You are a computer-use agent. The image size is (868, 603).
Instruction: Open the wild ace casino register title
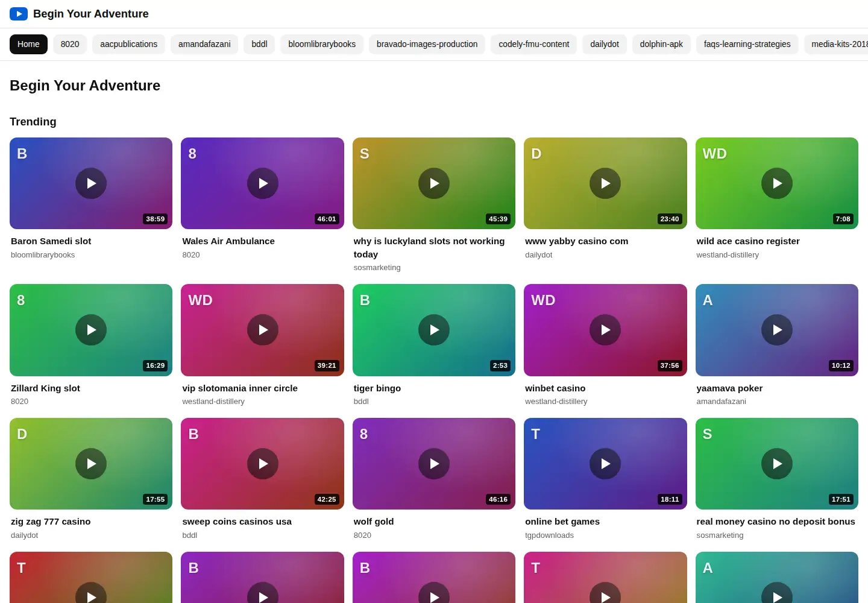748,241
